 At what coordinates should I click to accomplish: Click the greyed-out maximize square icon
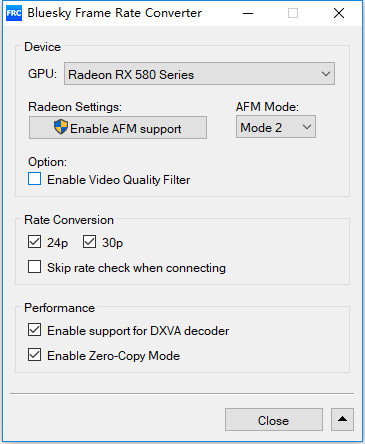[293, 13]
